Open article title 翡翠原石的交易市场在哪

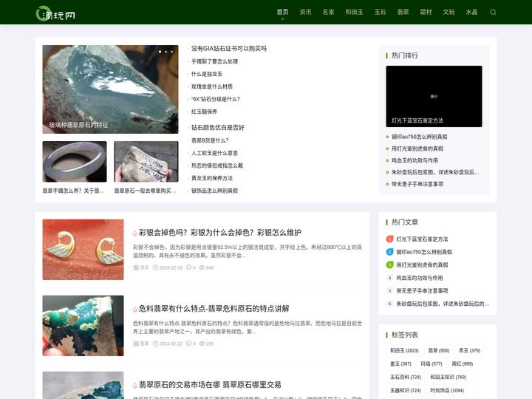(210, 385)
